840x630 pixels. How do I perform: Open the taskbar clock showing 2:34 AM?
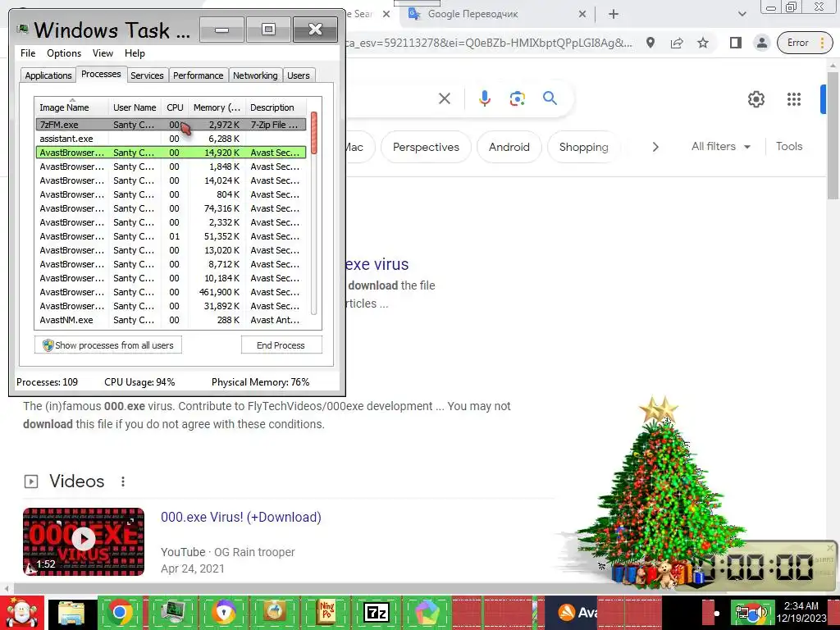[801, 612]
